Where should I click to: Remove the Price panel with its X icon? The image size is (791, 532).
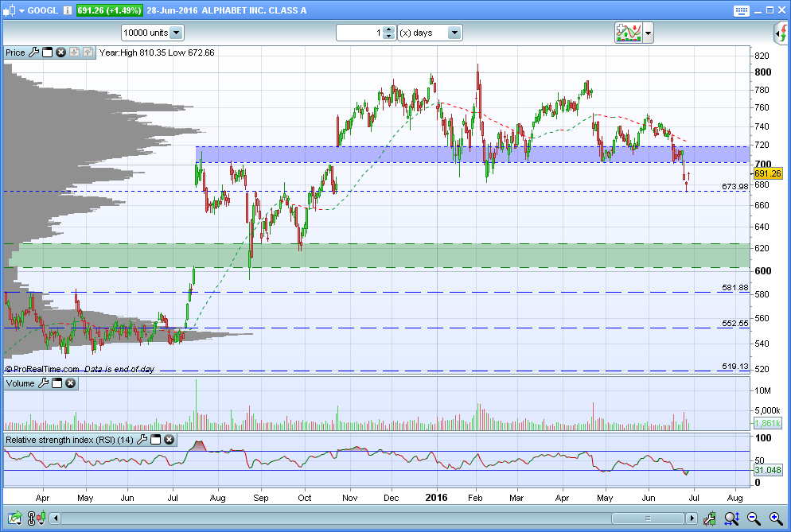[x=60, y=52]
